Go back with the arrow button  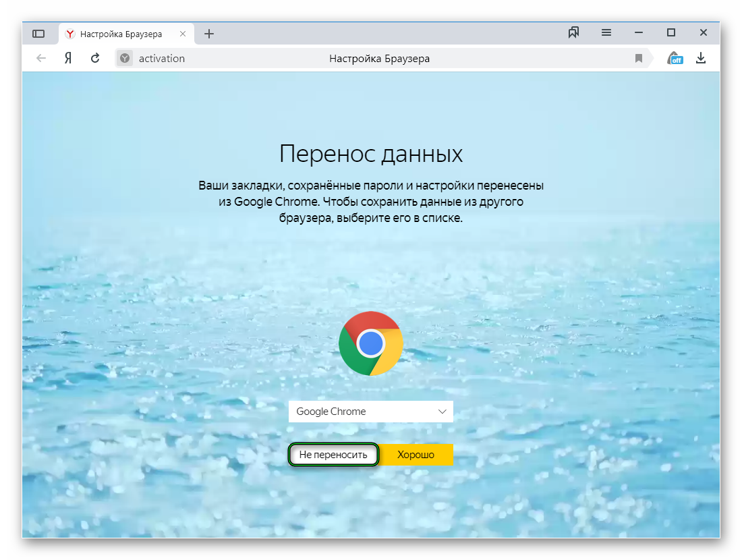(41, 58)
